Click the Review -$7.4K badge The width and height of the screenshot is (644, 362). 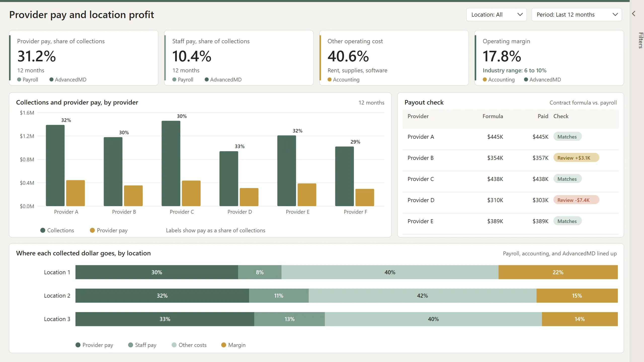coord(576,200)
